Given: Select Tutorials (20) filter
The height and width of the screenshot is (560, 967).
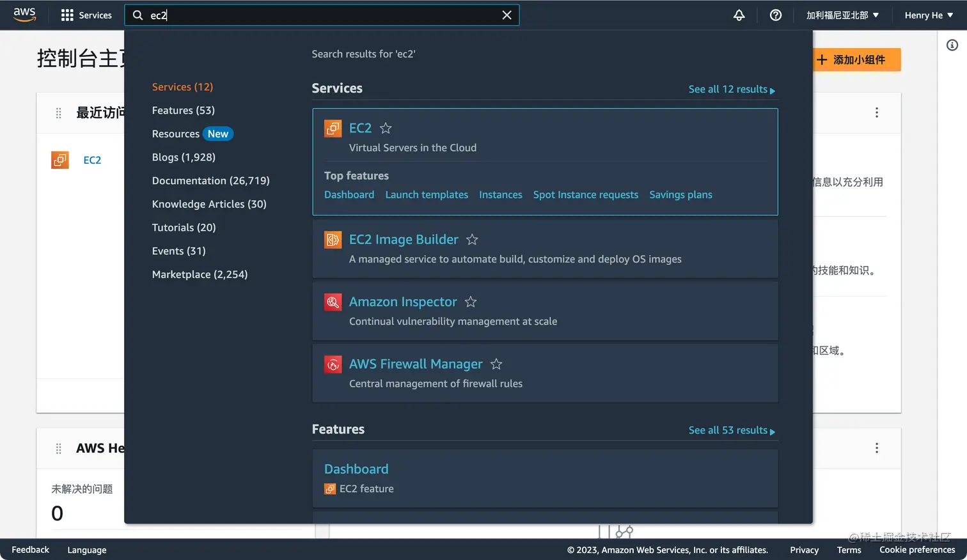Looking at the screenshot, I should point(184,228).
